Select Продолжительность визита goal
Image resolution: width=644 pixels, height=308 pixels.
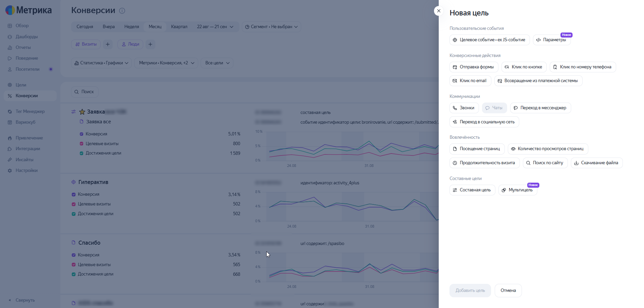click(484, 163)
